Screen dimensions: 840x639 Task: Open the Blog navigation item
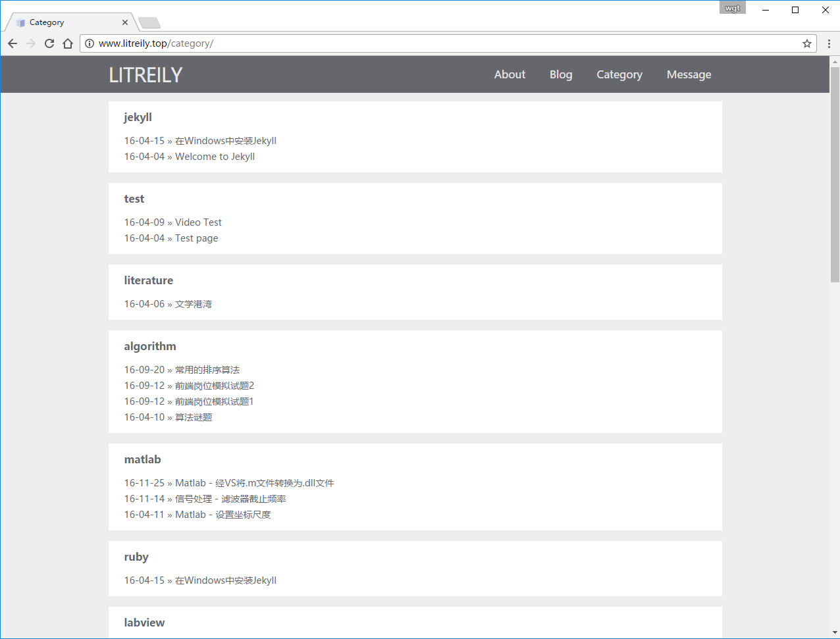[x=561, y=74]
